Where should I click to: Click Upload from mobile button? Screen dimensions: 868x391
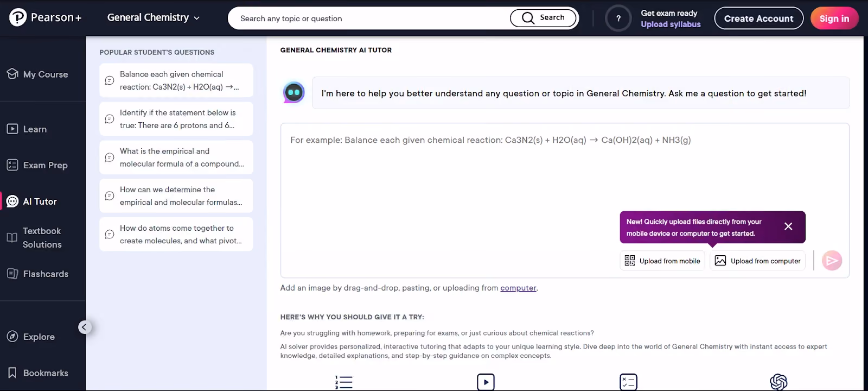click(x=662, y=261)
